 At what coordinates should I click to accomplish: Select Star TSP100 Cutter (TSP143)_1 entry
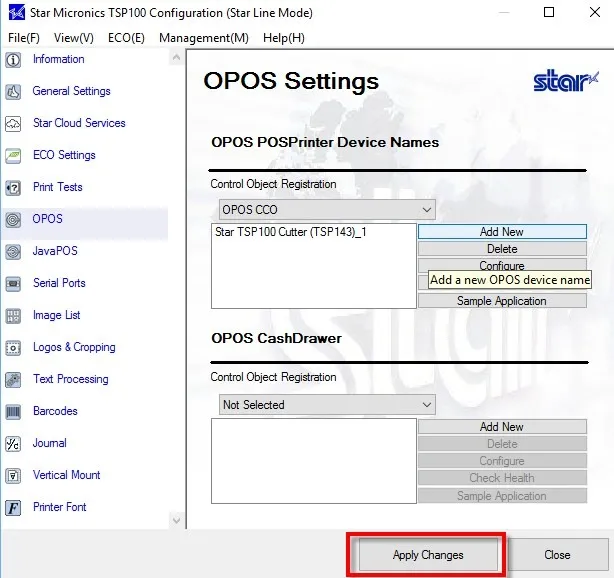pos(291,232)
